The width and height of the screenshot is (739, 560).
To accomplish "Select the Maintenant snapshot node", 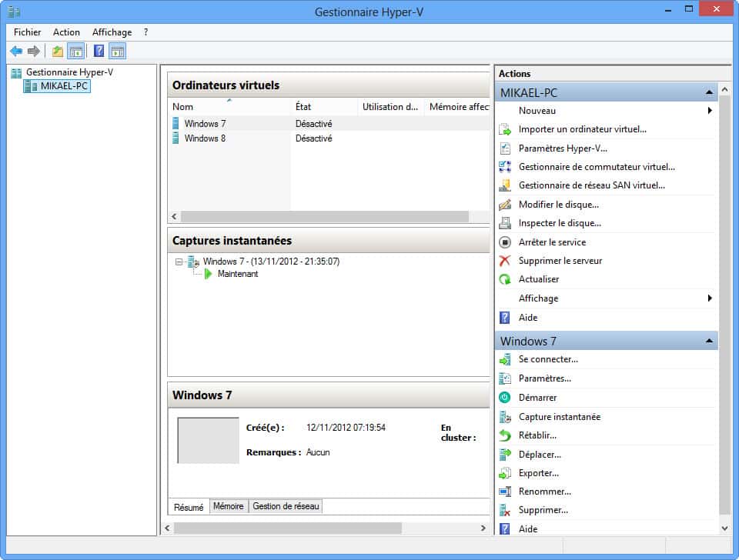I will [x=238, y=274].
